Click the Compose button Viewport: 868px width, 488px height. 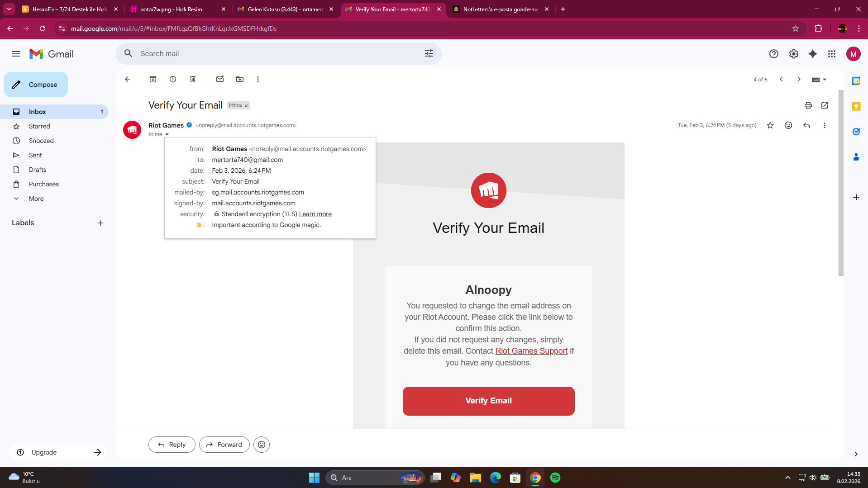(36, 85)
